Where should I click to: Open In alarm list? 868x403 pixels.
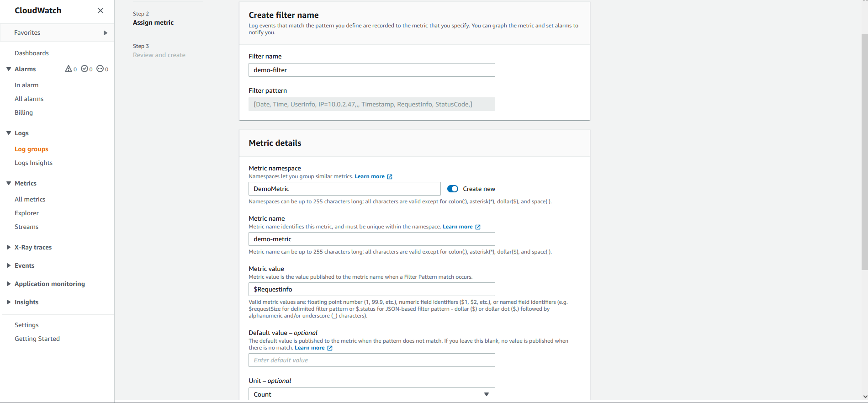point(26,85)
